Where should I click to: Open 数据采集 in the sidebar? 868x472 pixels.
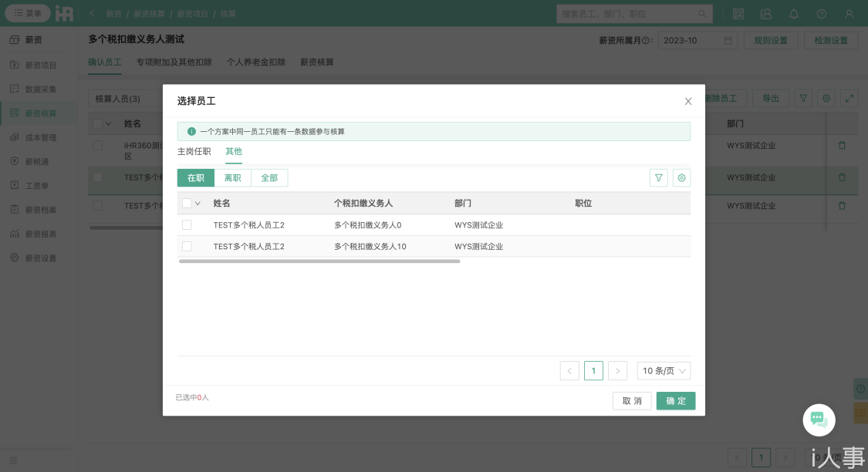point(39,89)
